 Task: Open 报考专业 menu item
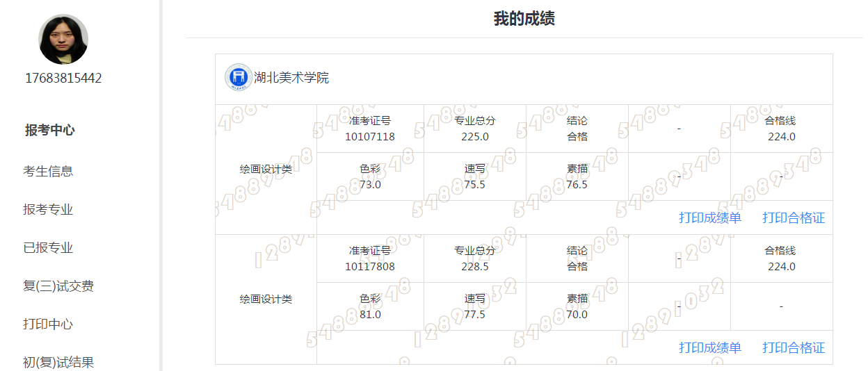pyautogui.click(x=48, y=209)
